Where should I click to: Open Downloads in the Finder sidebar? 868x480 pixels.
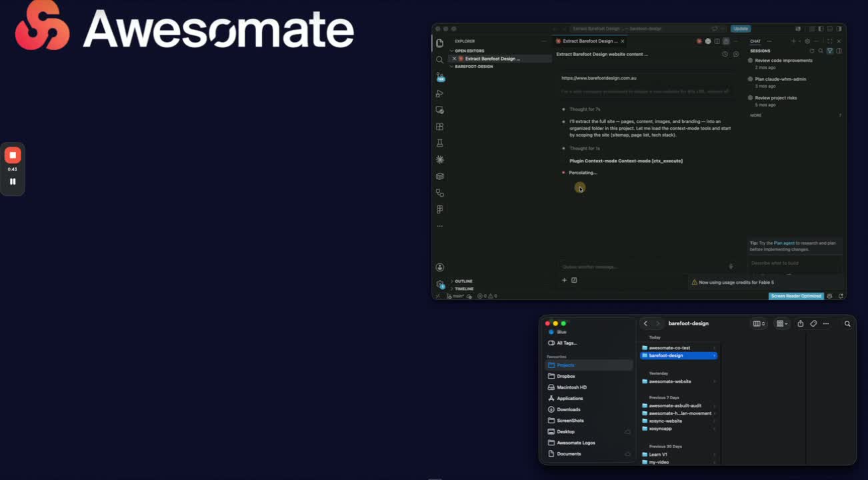[x=589, y=409]
